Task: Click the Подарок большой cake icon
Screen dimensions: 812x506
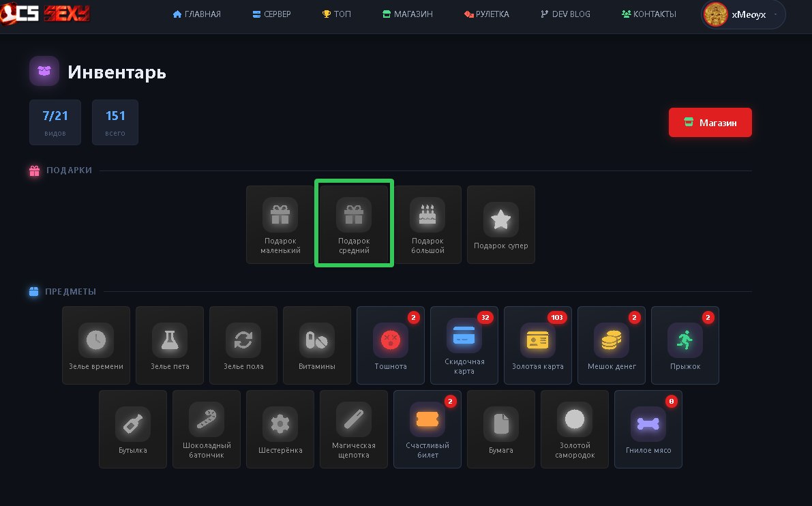Action: (427, 214)
